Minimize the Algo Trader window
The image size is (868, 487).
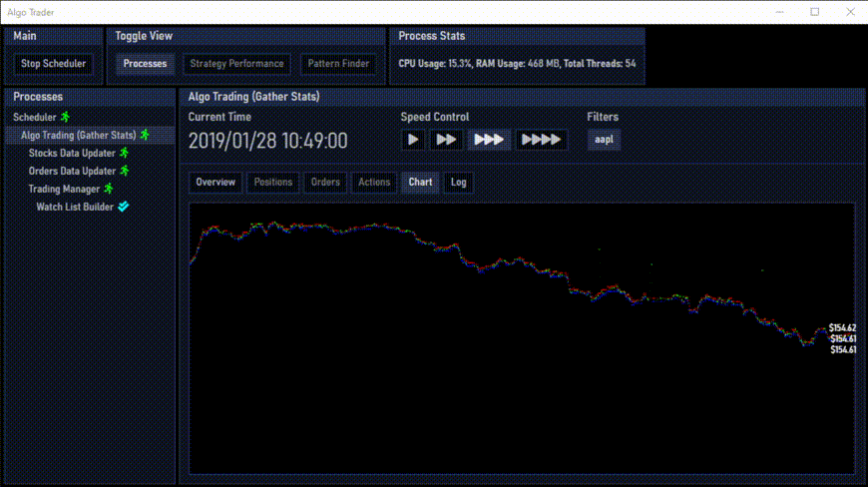click(779, 12)
